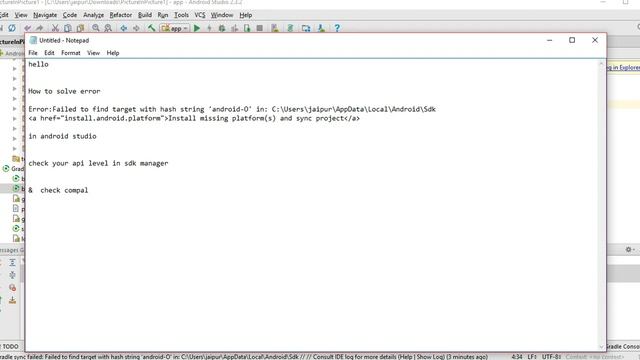
Task: Open the TODO tool window tab
Action: 9,347
